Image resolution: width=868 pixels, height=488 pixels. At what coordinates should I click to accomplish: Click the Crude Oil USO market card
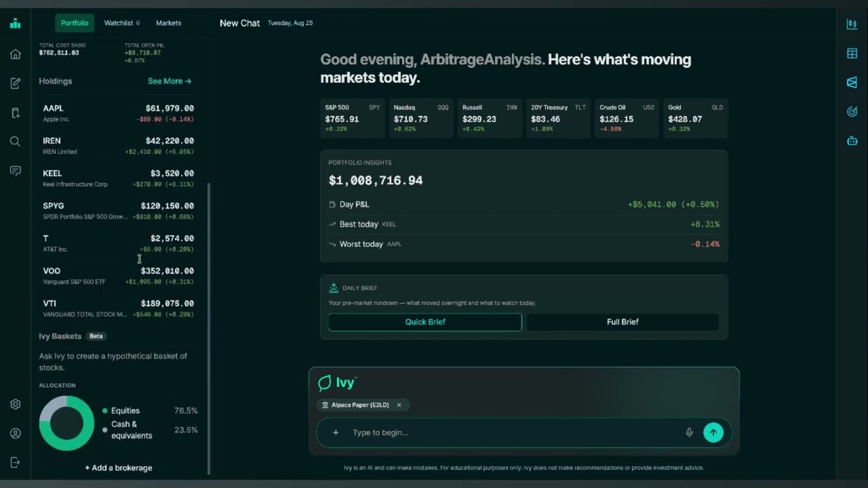(x=627, y=119)
